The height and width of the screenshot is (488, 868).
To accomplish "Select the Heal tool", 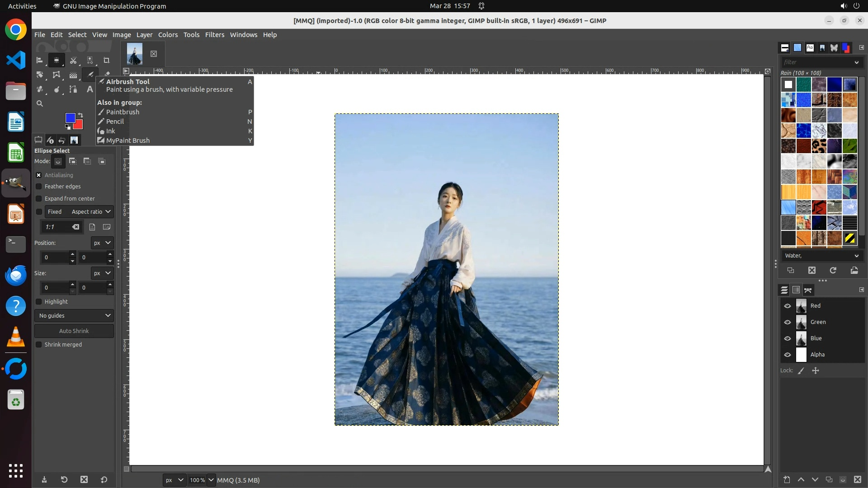I will pos(40,89).
